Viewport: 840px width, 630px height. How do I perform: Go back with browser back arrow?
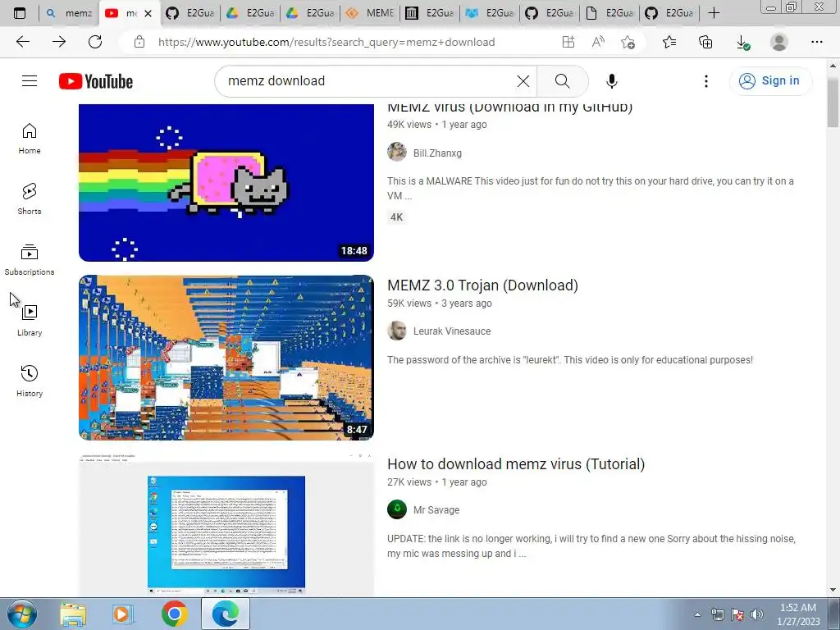(22, 42)
